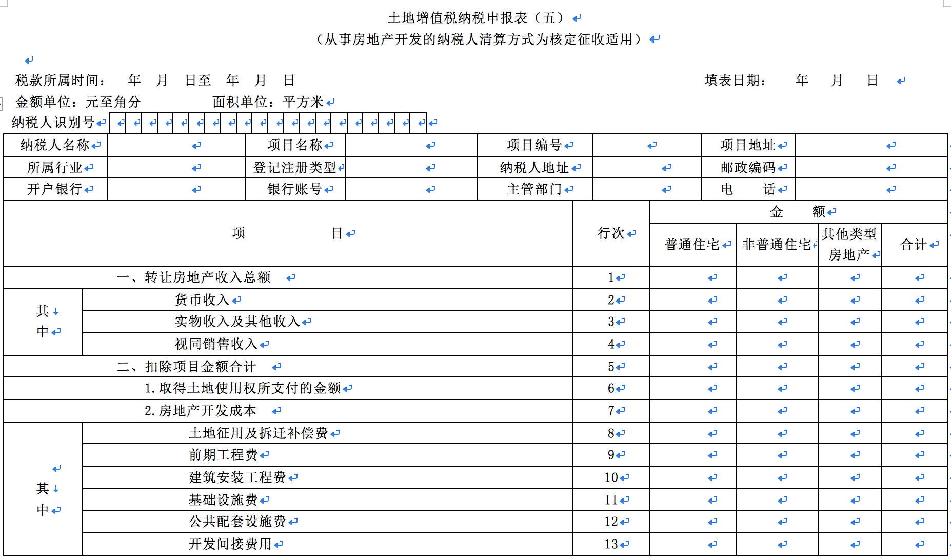Click the 非普通住宅 column header
The width and height of the screenshot is (951, 560).
[777, 245]
